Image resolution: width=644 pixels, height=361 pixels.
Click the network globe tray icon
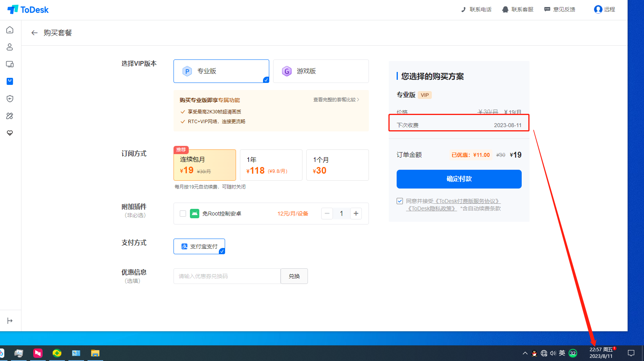pyautogui.click(x=544, y=353)
